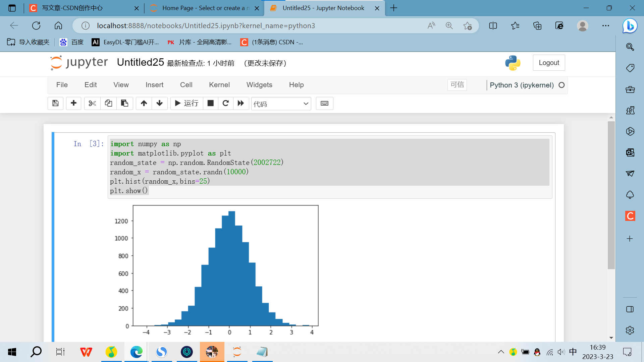Toggle the Edge sidebar panel icon

tap(630, 309)
